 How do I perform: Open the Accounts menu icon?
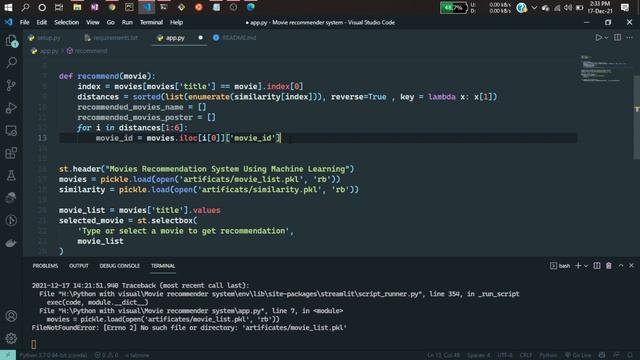11,316
